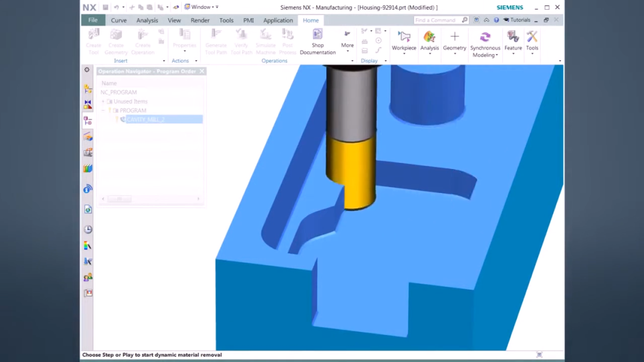Switch to the Curve ribbon tab
The image size is (644, 362).
point(118,20)
